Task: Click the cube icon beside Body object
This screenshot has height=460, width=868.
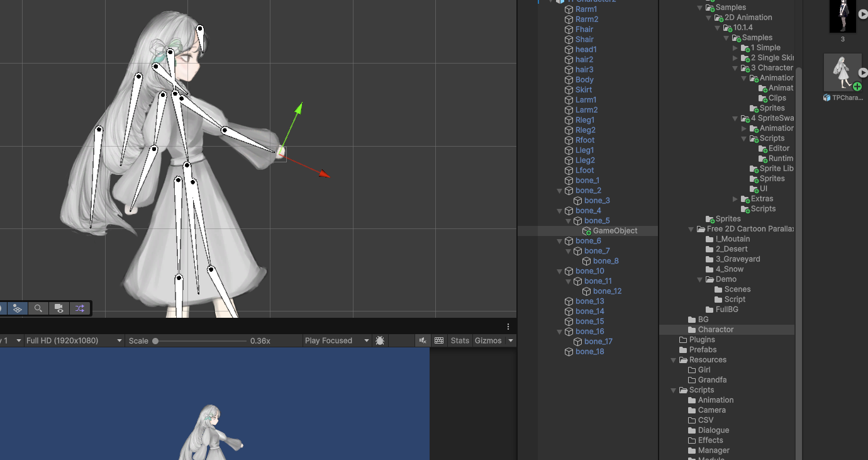Action: click(x=569, y=80)
